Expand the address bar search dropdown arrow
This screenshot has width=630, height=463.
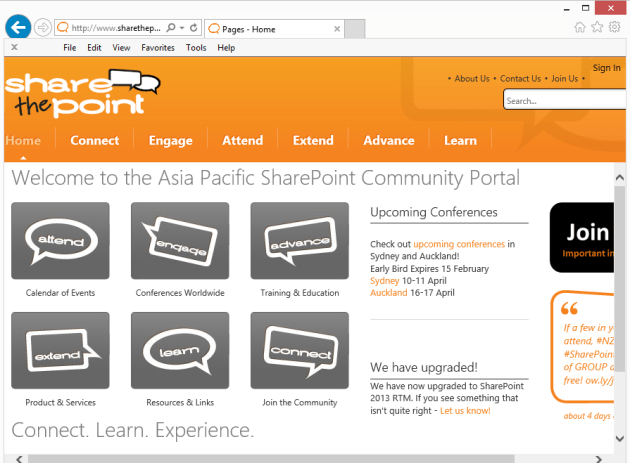[180, 28]
